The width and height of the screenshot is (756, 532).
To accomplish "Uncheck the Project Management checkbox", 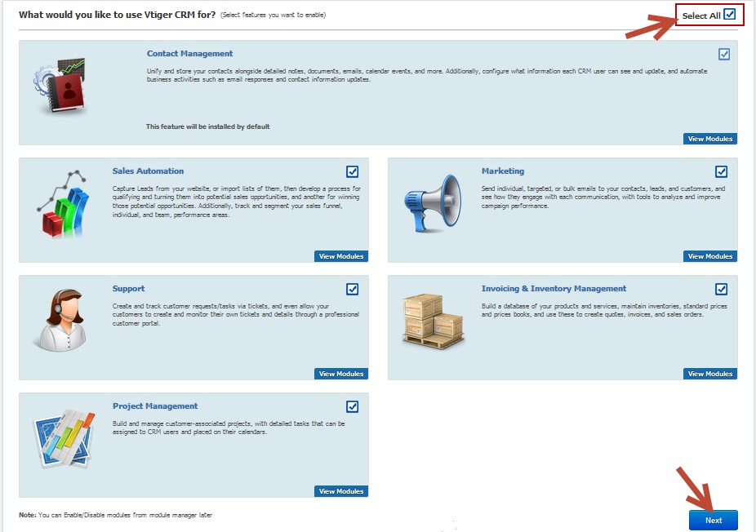I will click(x=352, y=406).
